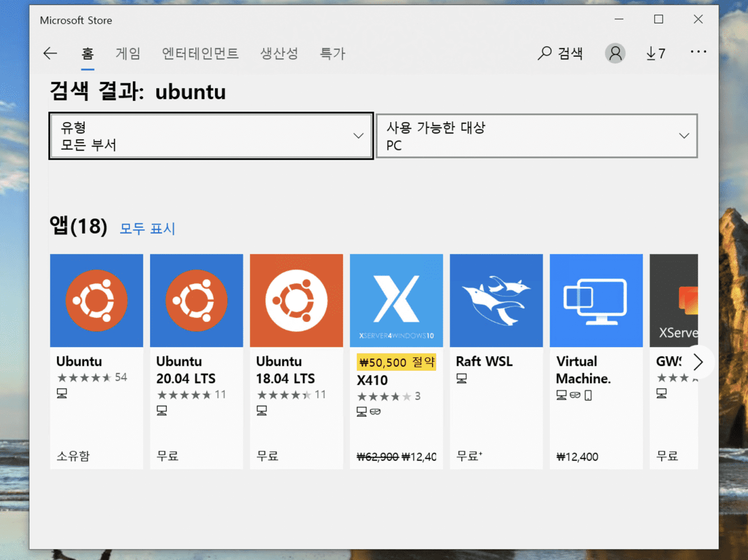Click the Ubuntu 54-rating stars
This screenshot has width=748, height=560.
click(84, 377)
